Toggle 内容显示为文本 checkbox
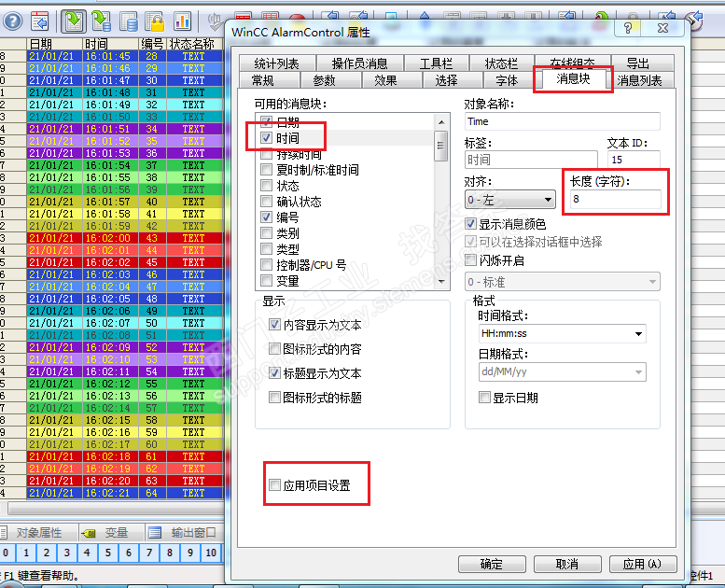This screenshot has height=588, width=725. coord(274,324)
